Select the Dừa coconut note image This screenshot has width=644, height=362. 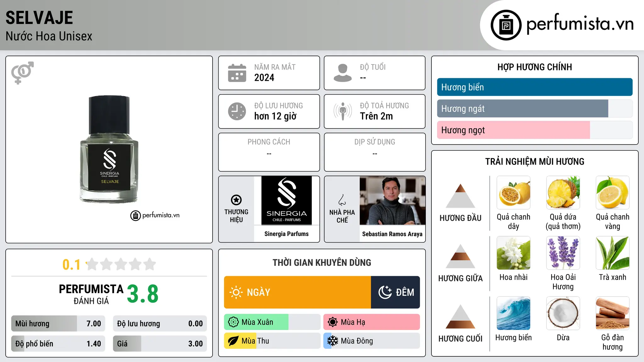[x=563, y=313]
